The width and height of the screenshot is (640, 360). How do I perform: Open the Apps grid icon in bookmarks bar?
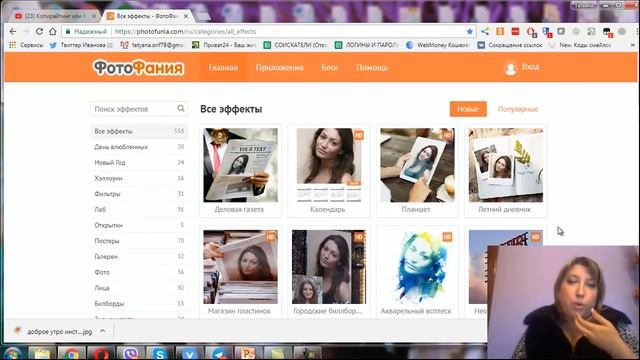[x=13, y=45]
